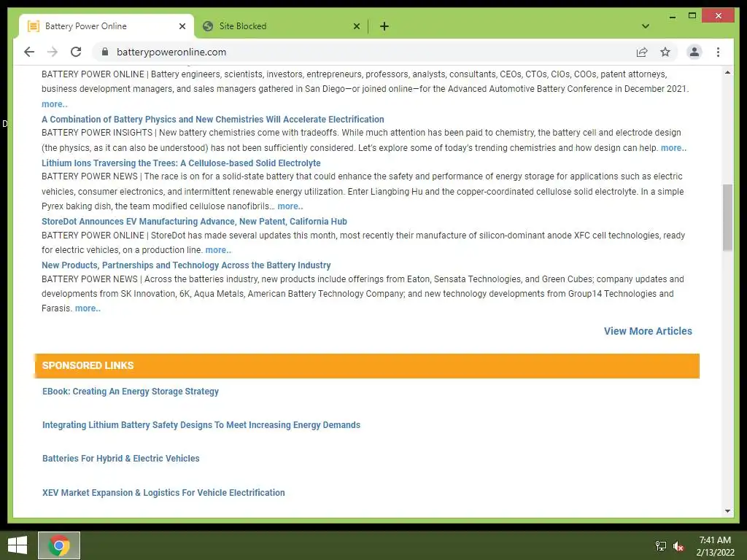The width and height of the screenshot is (747, 560).
Task: Open 'A Combination of Battery Physics' article
Action: 212,120
